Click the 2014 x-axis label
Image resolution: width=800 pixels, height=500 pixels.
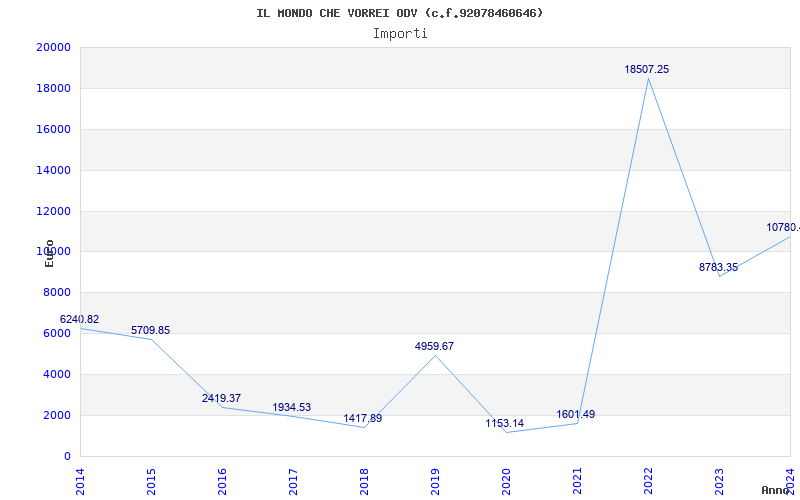(81, 482)
